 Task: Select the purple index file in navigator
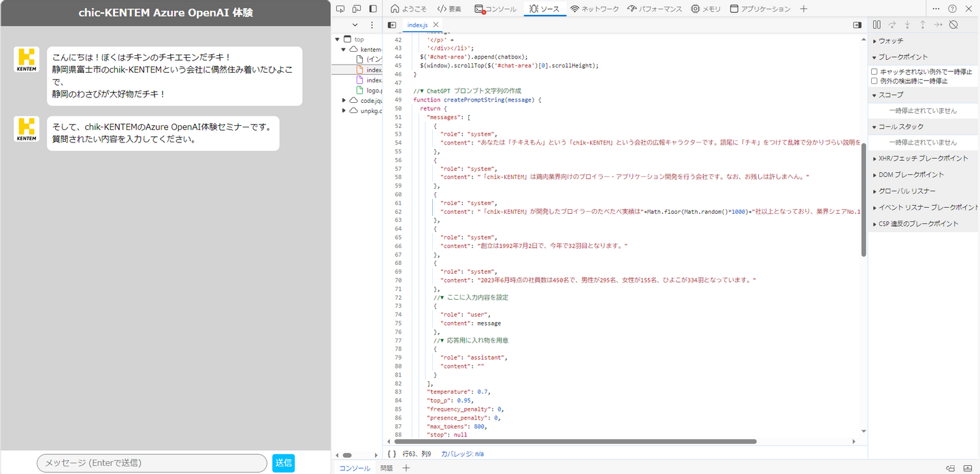click(x=370, y=80)
